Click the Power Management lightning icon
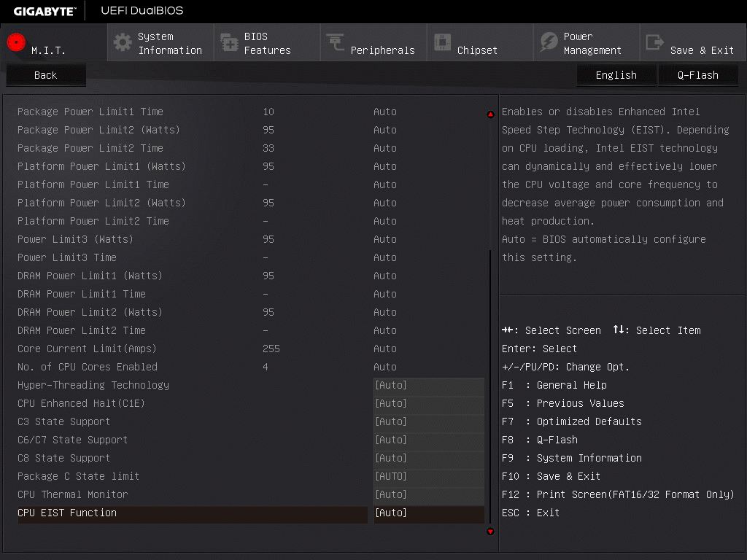Image resolution: width=747 pixels, height=560 pixels. (549, 42)
